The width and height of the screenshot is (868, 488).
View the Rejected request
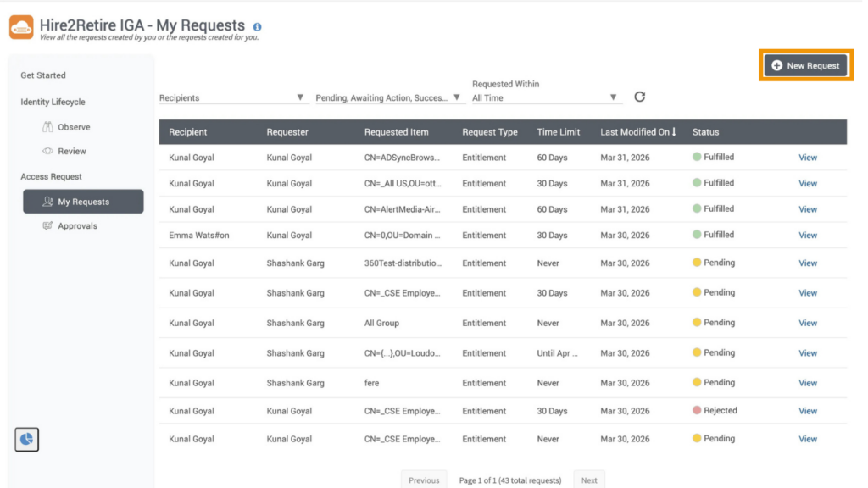tap(808, 411)
